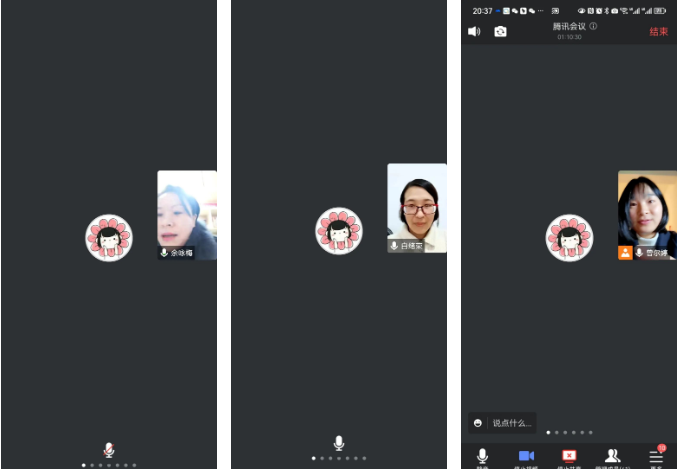Toggle the muted microphone in left screenshot
This screenshot has height=469, width=677.
point(109,449)
